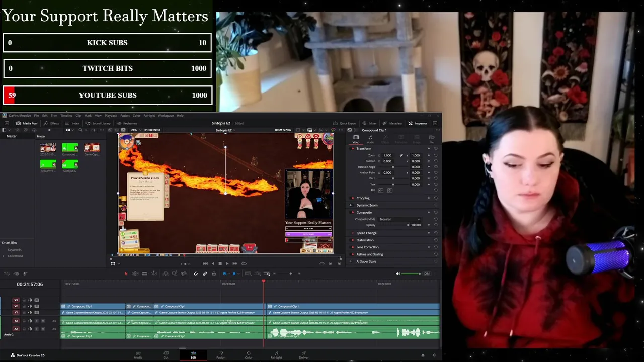This screenshot has height=362, width=644.
Task: Toggle timeline snapping magnet icon
Action: [x=196, y=274]
